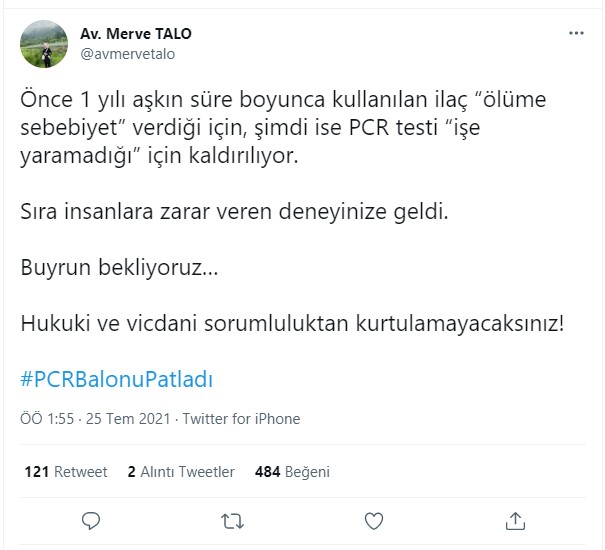Like the tweet with heart icon
The image size is (605, 550).
tap(374, 520)
